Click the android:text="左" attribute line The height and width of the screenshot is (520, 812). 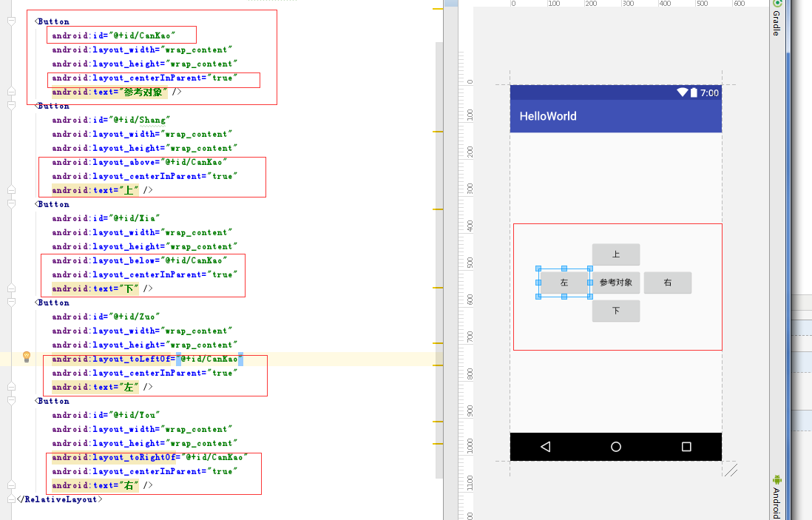coord(102,387)
